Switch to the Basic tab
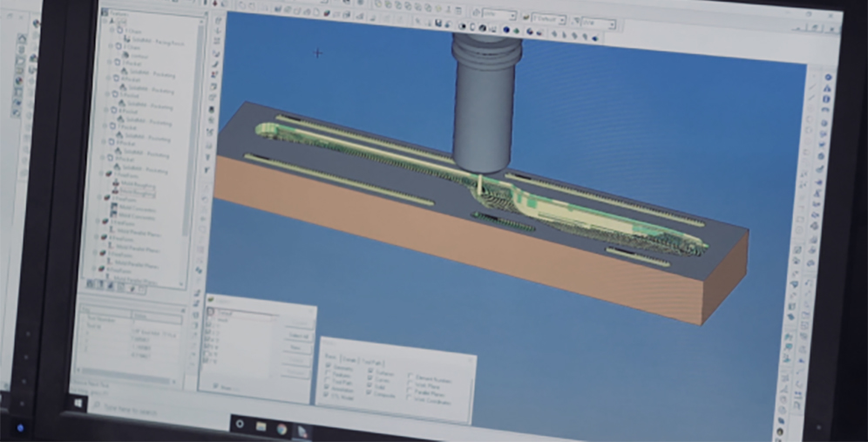Viewport: 868px width, 442px height. coord(330,357)
